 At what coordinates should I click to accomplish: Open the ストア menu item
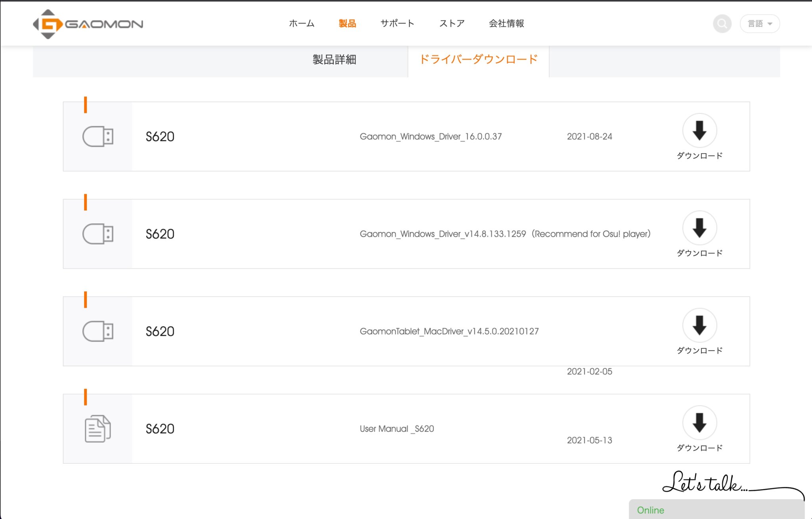coord(452,23)
